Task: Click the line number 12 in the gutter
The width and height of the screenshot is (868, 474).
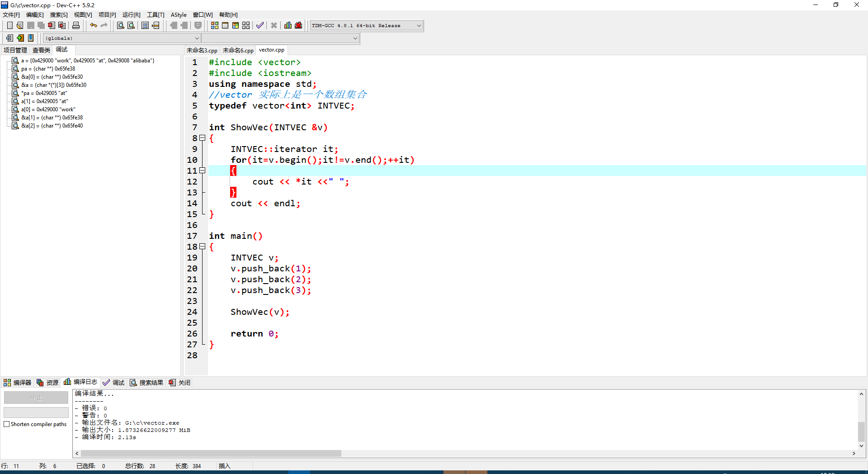Action: tap(192, 182)
